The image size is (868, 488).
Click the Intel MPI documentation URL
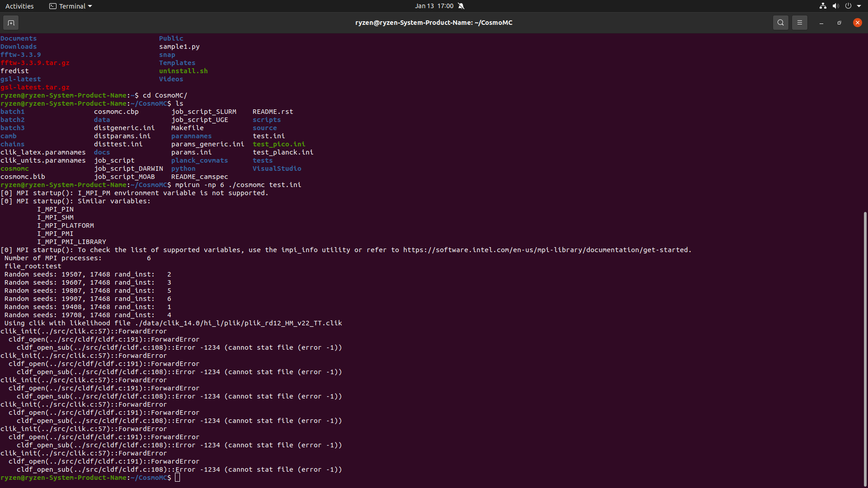pyautogui.click(x=546, y=250)
